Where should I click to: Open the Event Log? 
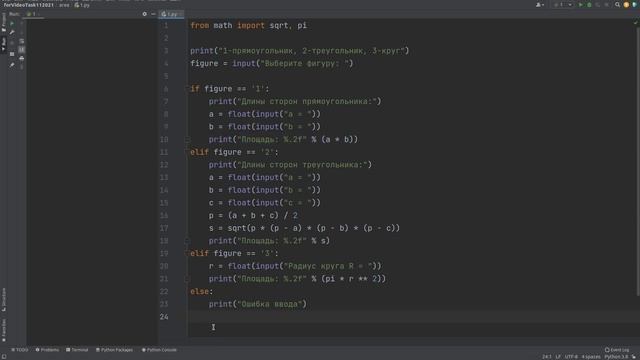[x=617, y=350]
